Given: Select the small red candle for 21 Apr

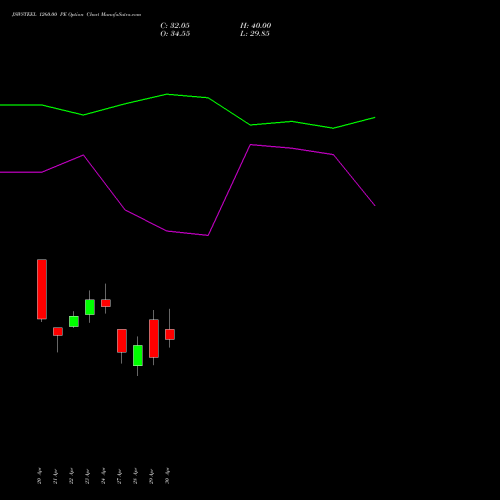Looking at the screenshot, I should click(x=58, y=331).
